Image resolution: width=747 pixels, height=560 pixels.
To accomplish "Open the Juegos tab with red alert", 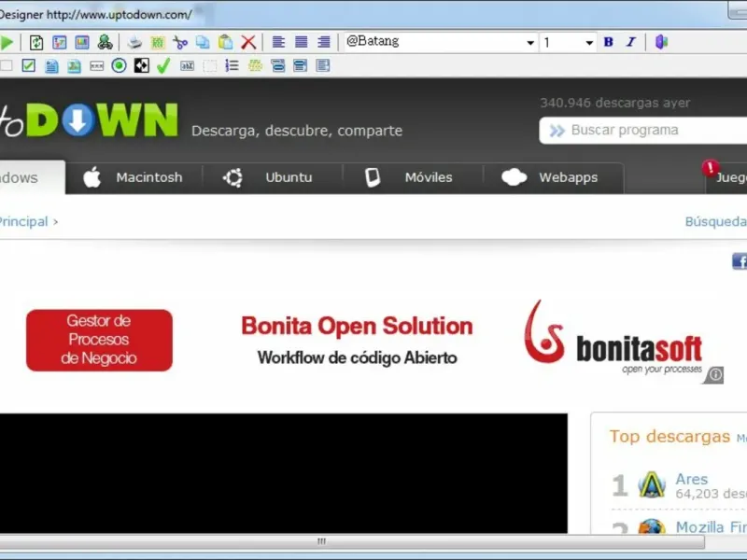I will (726, 177).
